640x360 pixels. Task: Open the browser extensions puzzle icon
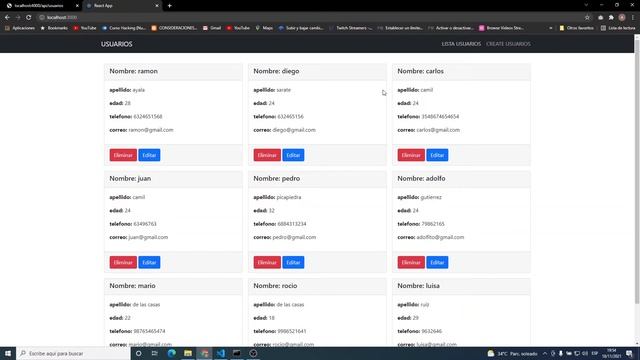[x=611, y=18]
